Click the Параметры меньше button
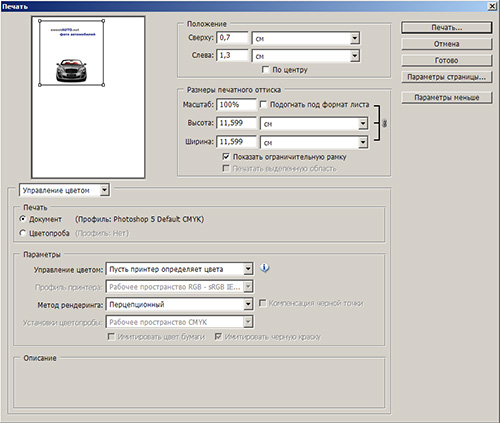 pyautogui.click(x=447, y=98)
